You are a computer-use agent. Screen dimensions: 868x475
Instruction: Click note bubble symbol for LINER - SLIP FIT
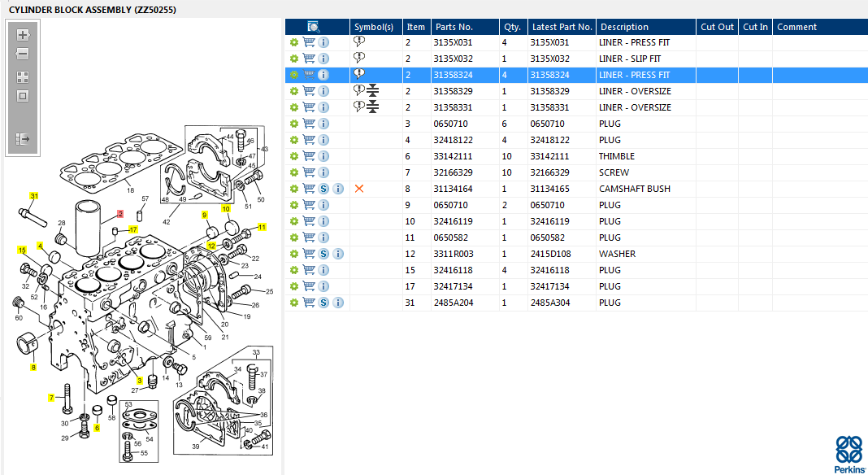pyautogui.click(x=359, y=58)
